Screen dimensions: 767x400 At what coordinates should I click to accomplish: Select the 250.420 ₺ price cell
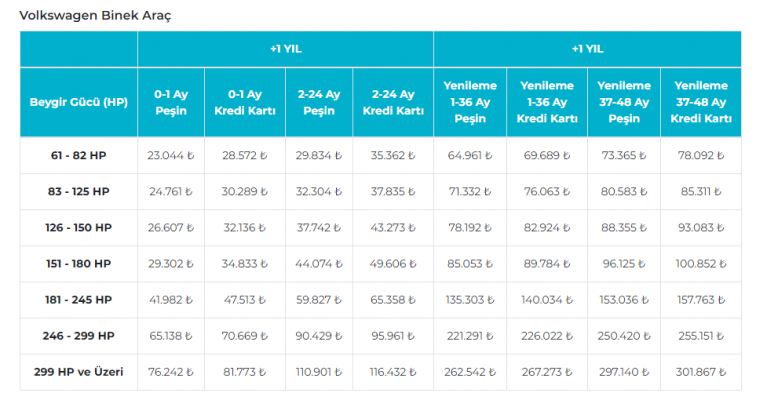pyautogui.click(x=624, y=336)
